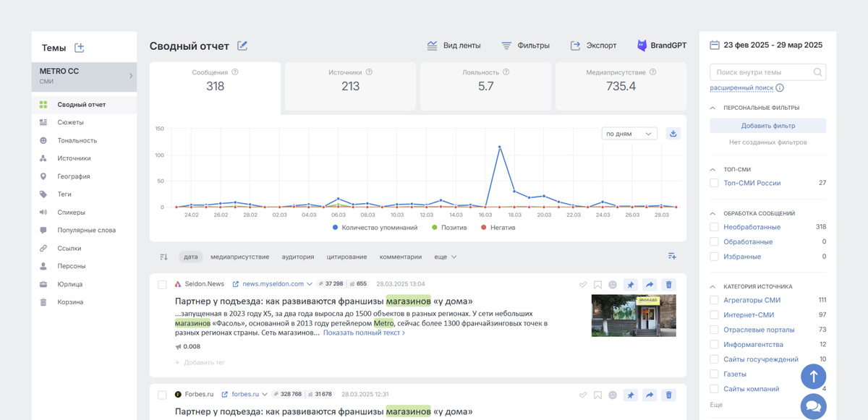Select the Seldon.News article checkbox
This screenshot has width=868, height=420.
162,284
